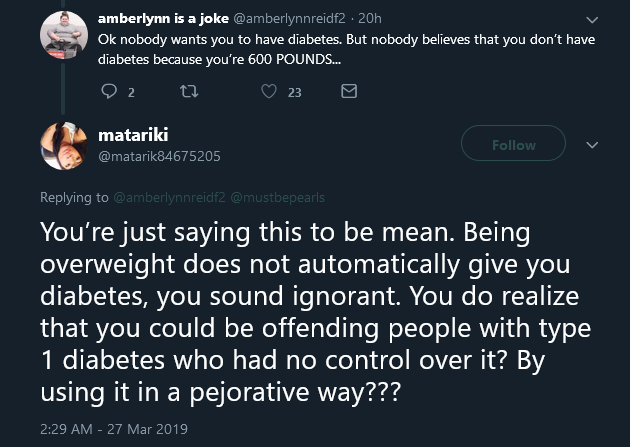This screenshot has width=630, height=447.
Task: Open matariki's profile picture
Action: [64, 146]
